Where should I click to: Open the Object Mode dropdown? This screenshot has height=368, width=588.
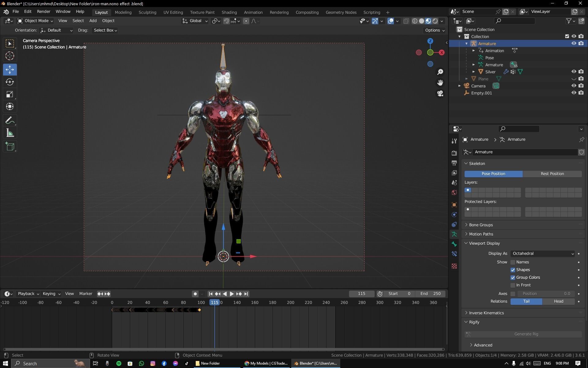[x=36, y=21]
